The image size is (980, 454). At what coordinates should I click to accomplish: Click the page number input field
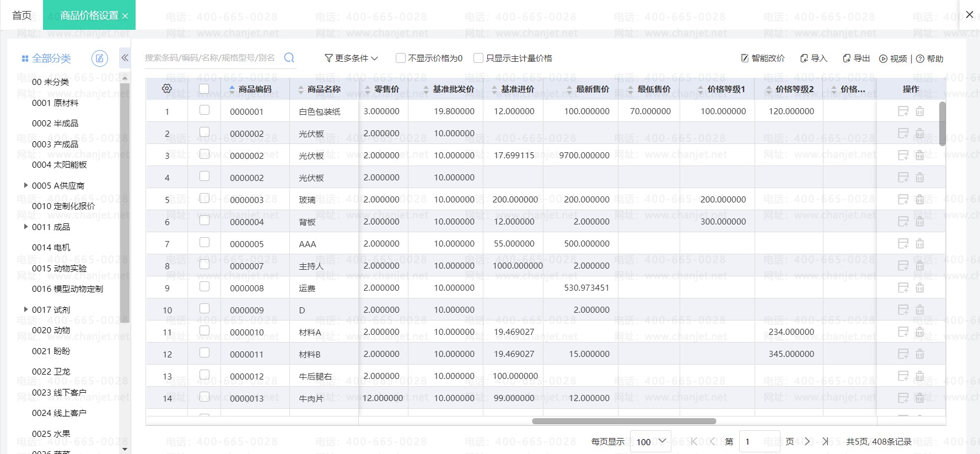(x=759, y=441)
